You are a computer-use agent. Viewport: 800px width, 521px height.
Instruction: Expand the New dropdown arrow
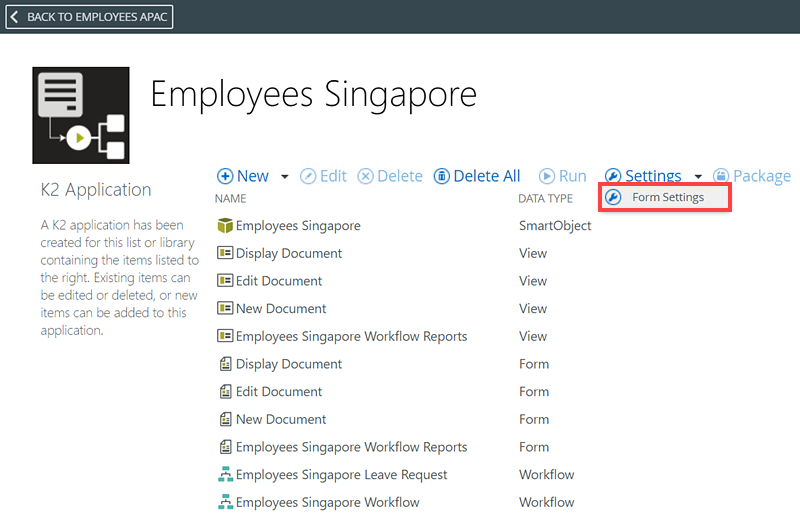[285, 177]
